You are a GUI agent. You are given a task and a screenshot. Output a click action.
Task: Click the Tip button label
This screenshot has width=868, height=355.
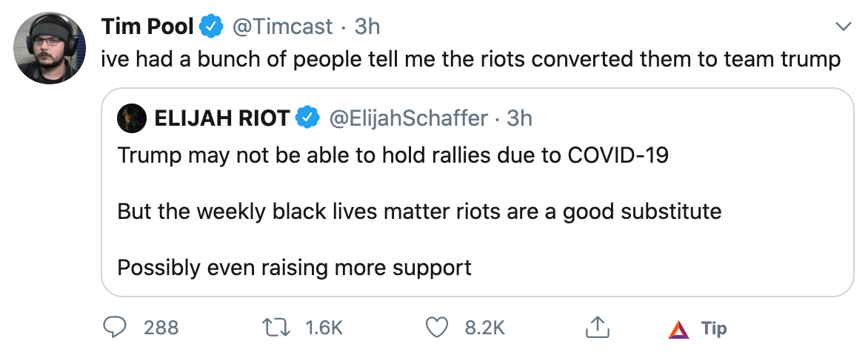[x=714, y=328]
